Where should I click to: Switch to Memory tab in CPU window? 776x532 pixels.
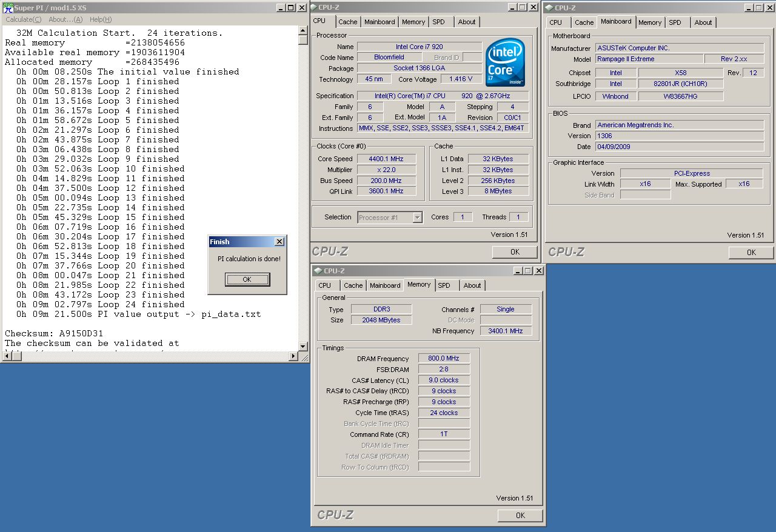413,22
